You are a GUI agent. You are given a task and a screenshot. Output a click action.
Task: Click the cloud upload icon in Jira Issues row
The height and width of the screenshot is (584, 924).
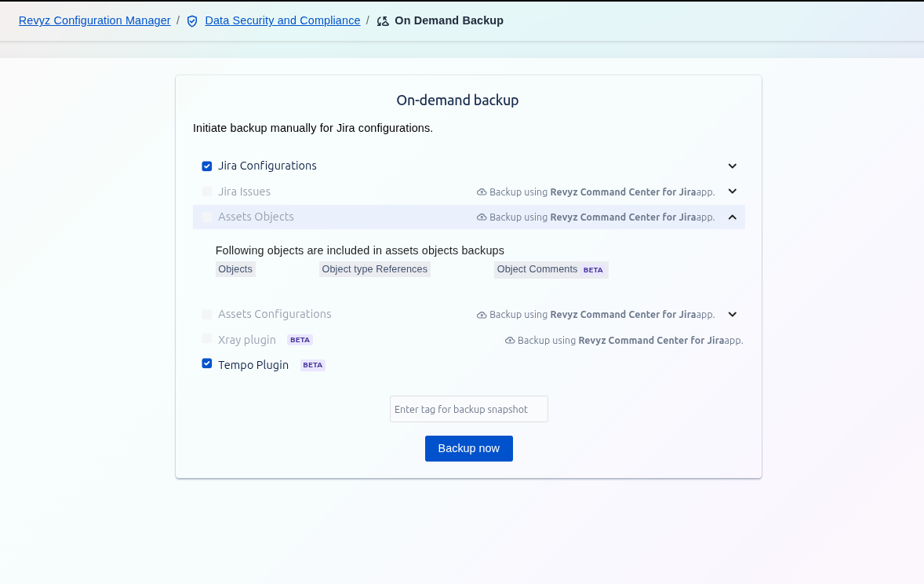[x=482, y=192]
